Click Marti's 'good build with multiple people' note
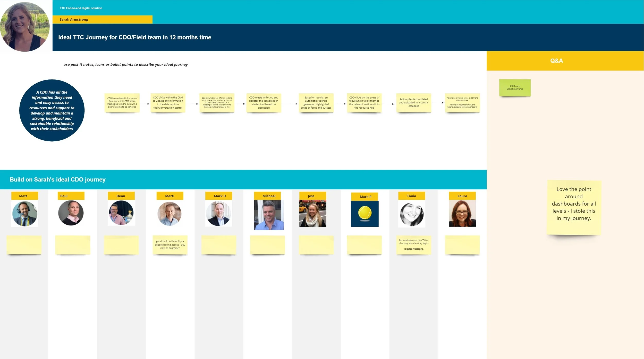Image resolution: width=644 pixels, height=359 pixels. (170, 245)
